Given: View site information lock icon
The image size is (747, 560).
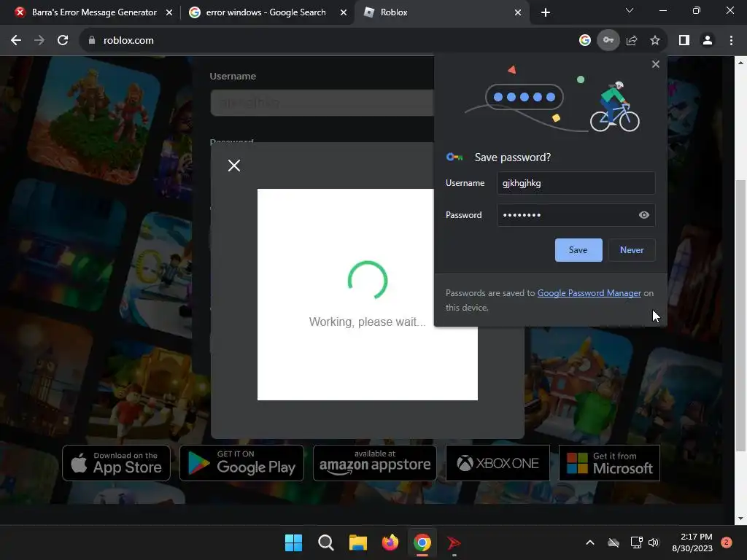Looking at the screenshot, I should (92, 41).
